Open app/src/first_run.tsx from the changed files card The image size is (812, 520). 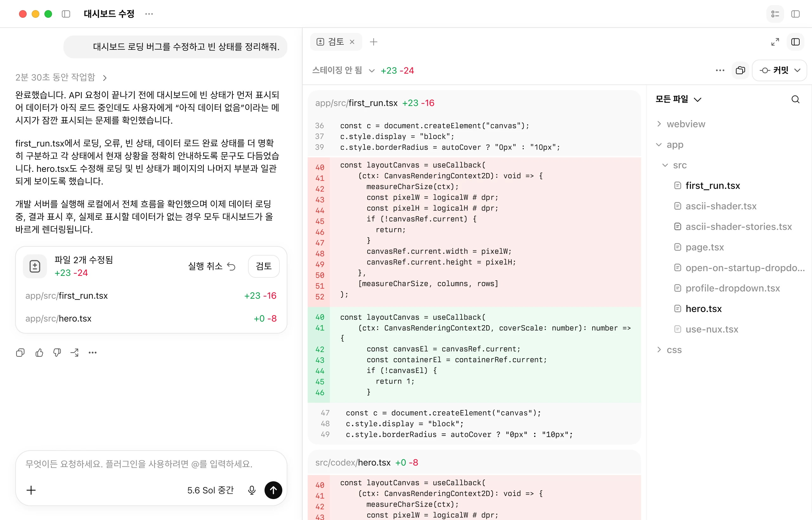(x=151, y=296)
